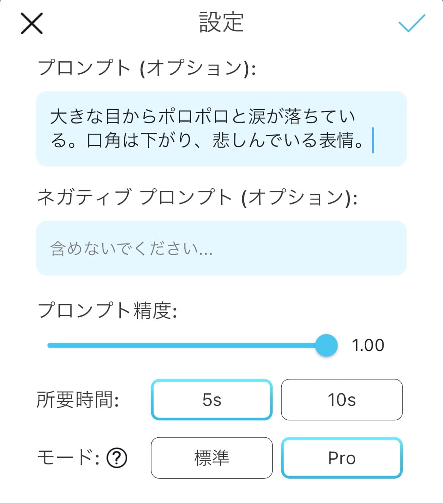This screenshot has height=504, width=443.
Task: Select the 5s duration option
Action: tap(212, 400)
